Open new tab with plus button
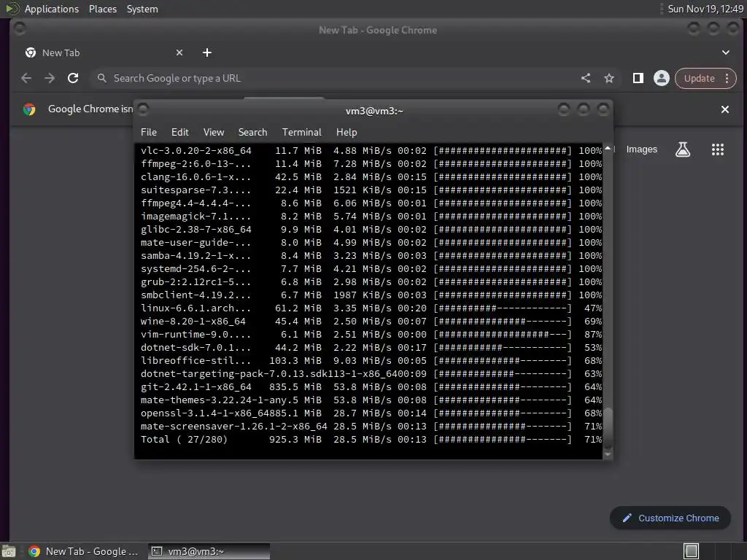The height and width of the screenshot is (560, 747). click(x=206, y=52)
